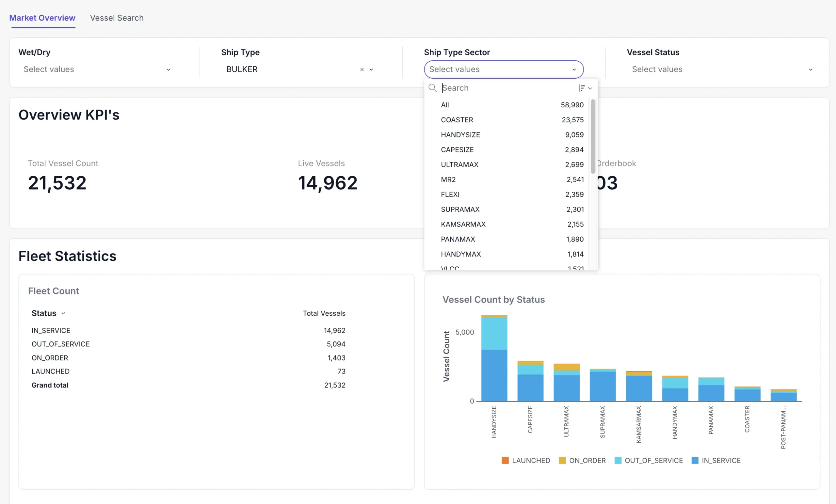Open the Market Overview tab
This screenshot has height=504, width=836.
pos(42,18)
